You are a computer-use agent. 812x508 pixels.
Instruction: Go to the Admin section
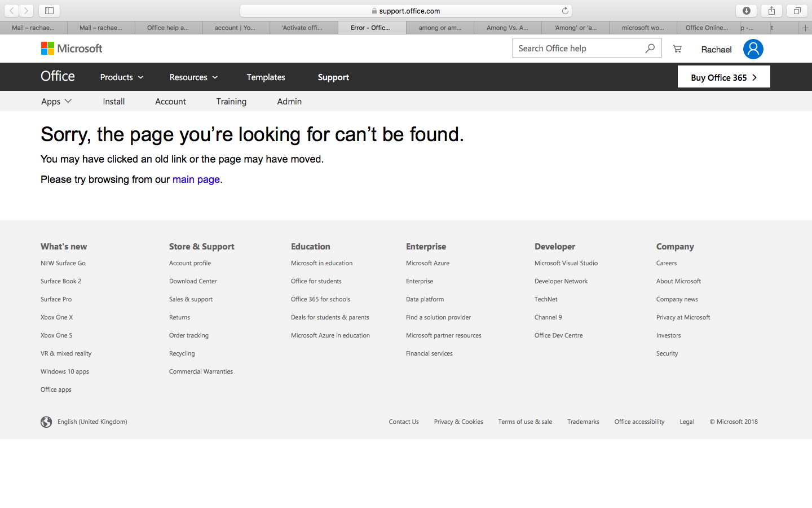coord(289,102)
